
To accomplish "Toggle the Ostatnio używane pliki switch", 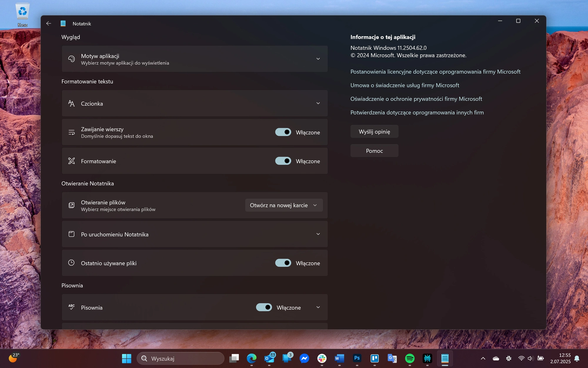I will coord(283,263).
